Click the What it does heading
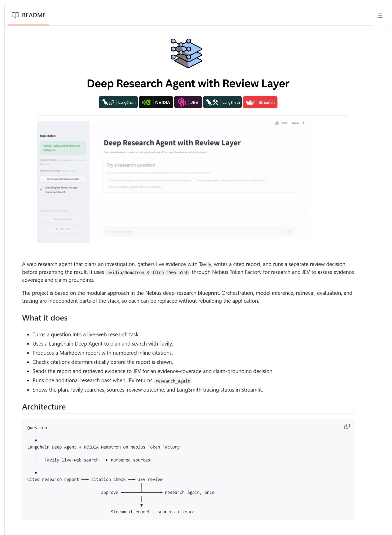Image resolution: width=392 pixels, height=535 pixels. pos(45,318)
